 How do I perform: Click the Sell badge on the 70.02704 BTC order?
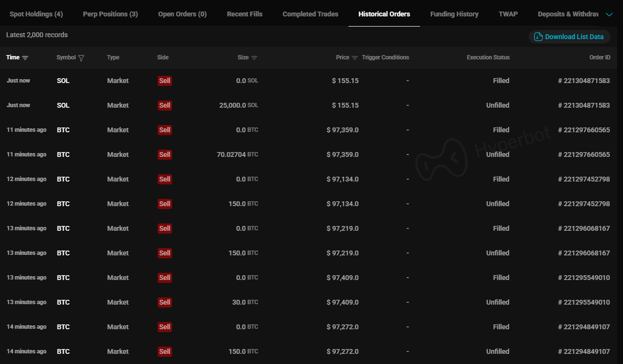[x=165, y=154]
